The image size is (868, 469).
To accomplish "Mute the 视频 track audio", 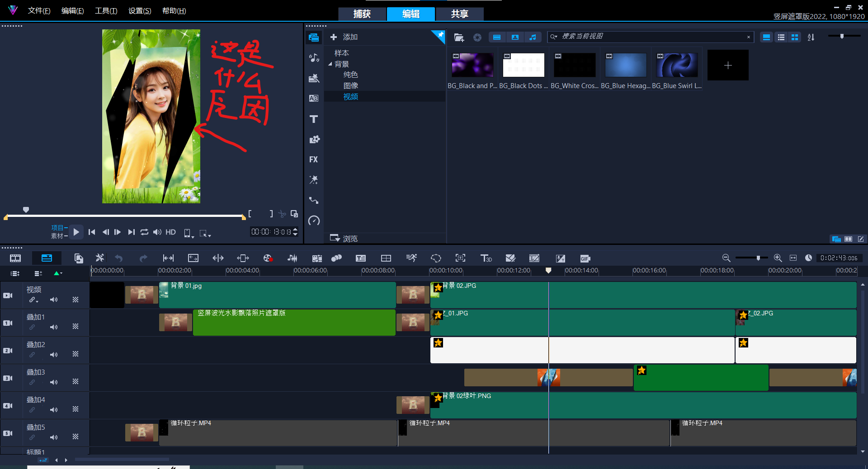I will [x=54, y=300].
